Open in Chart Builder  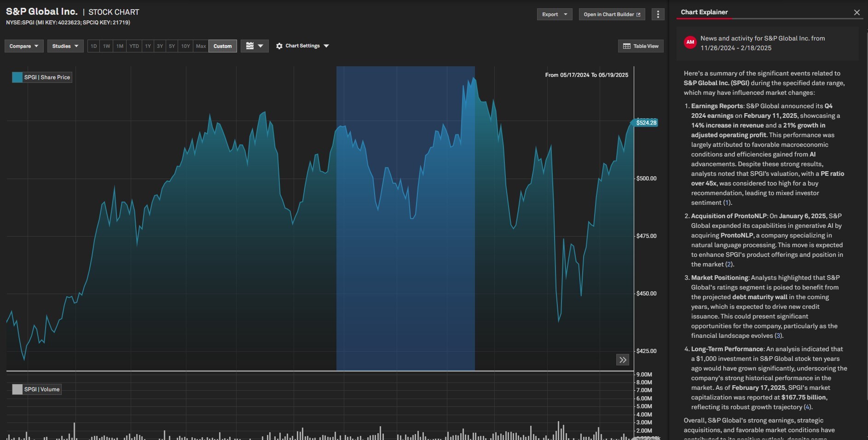pyautogui.click(x=612, y=14)
